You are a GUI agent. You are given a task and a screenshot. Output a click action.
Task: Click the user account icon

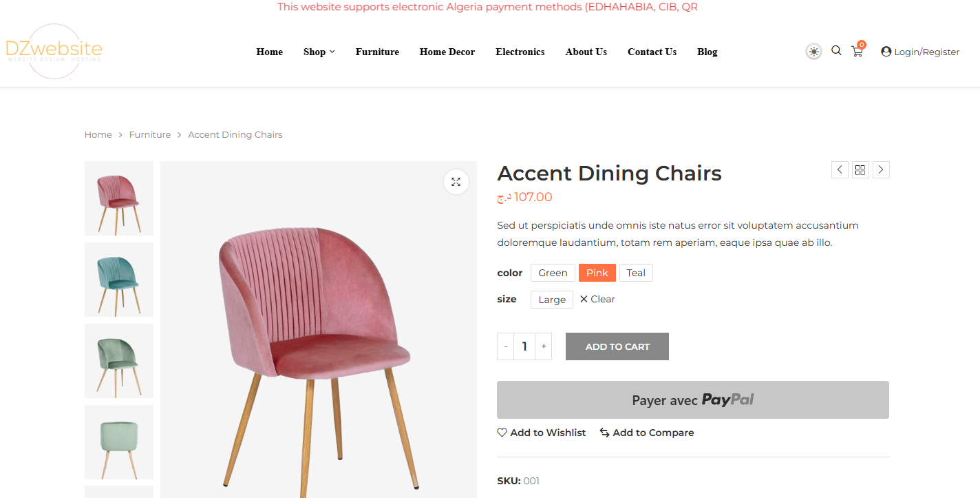click(x=886, y=52)
